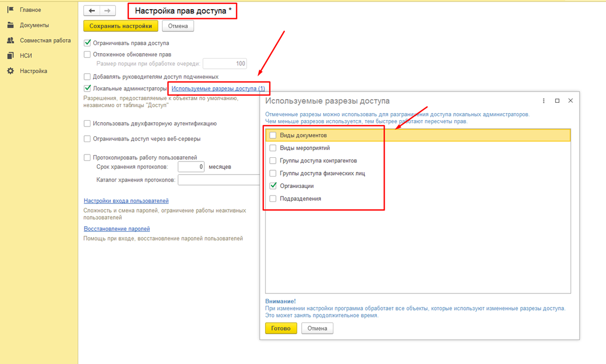
Task: Click Отмена button next to Сохранить настройки
Action: pos(178,26)
